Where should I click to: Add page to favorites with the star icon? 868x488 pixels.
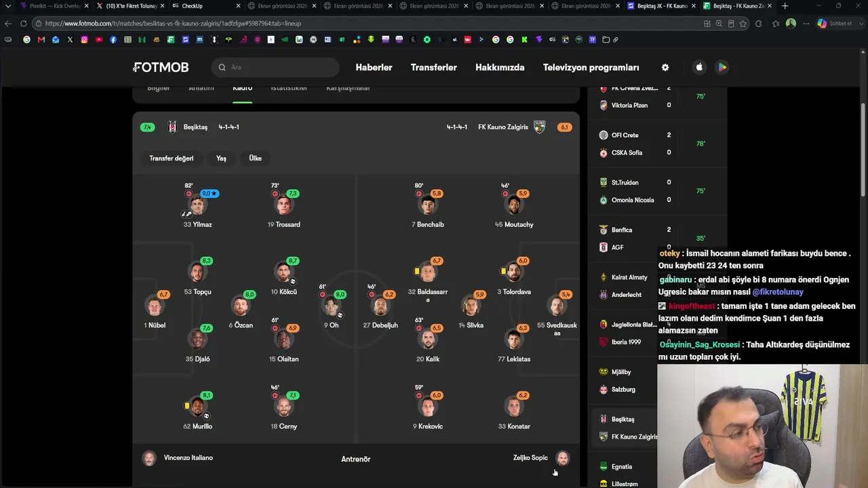pyautogui.click(x=743, y=23)
